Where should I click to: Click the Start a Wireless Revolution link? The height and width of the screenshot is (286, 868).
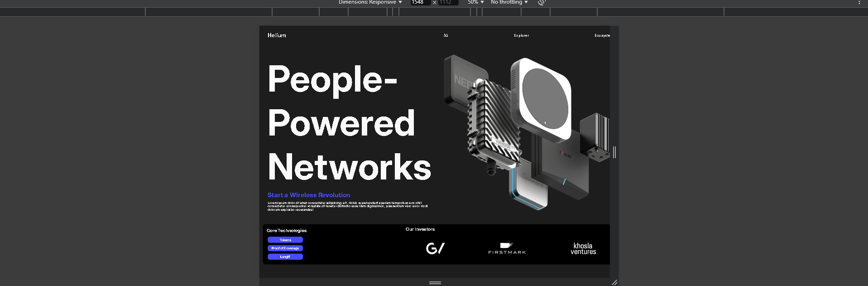(309, 195)
